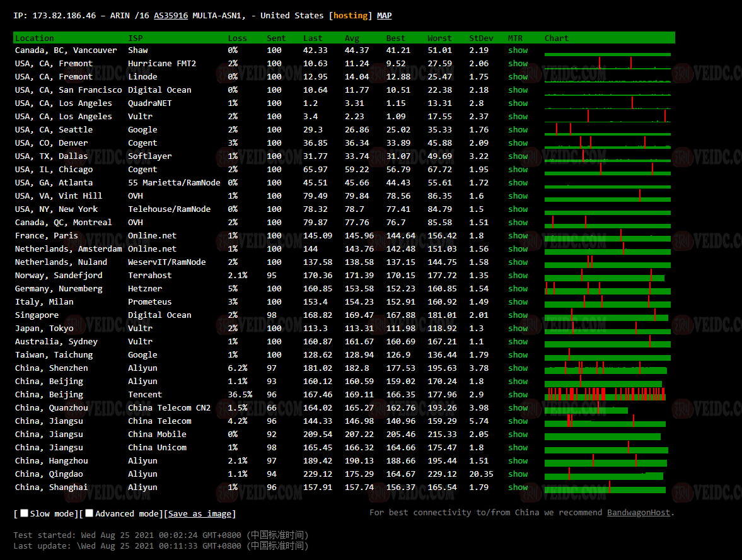Show MTR for Quanzhou China Telecom CN2
Image resolution: width=742 pixels, height=560 pixels.
tap(518, 408)
